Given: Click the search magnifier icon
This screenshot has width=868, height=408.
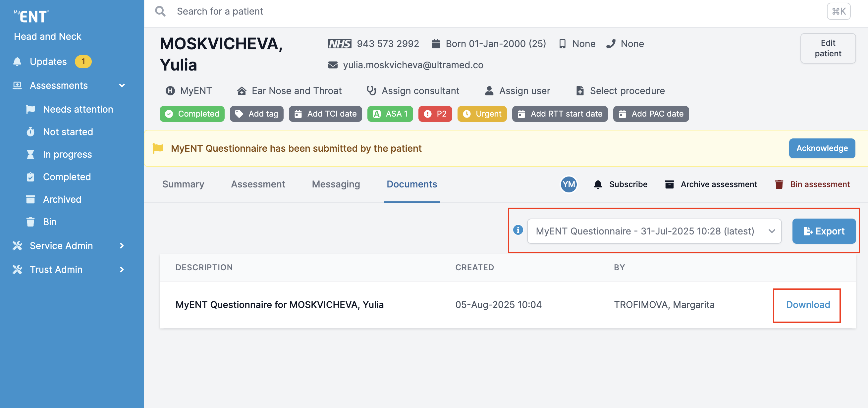Looking at the screenshot, I should point(160,12).
